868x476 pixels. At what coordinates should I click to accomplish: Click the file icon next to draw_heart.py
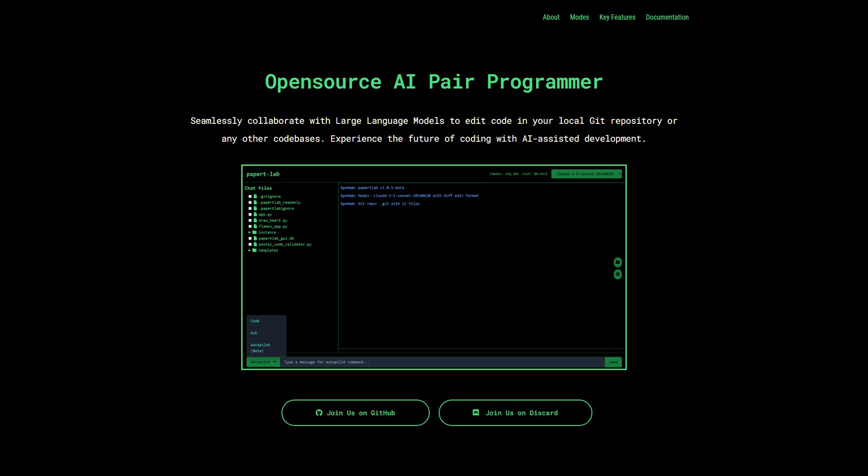pyautogui.click(x=256, y=220)
